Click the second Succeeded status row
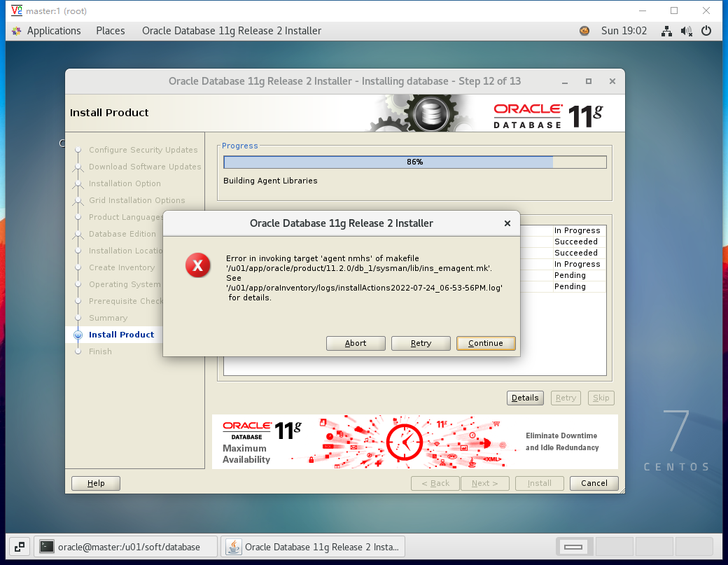 575,253
